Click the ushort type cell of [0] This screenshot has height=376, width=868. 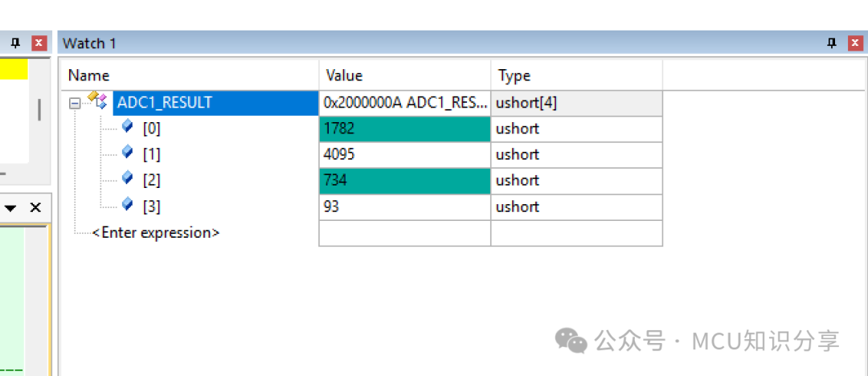[x=577, y=129]
